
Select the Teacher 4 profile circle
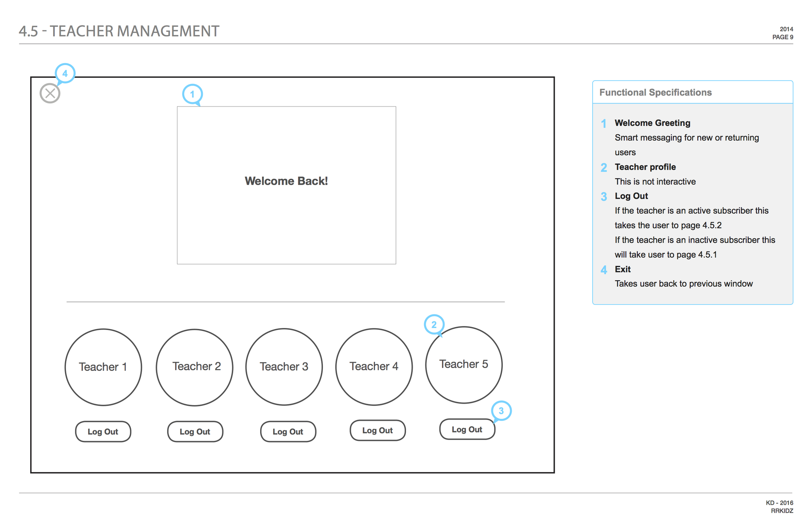click(x=374, y=367)
